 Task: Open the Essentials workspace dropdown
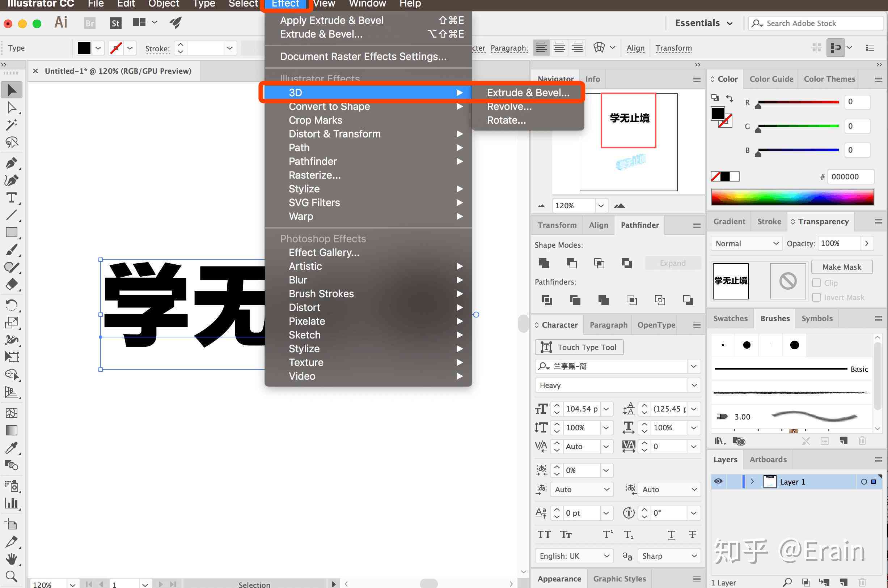(704, 23)
